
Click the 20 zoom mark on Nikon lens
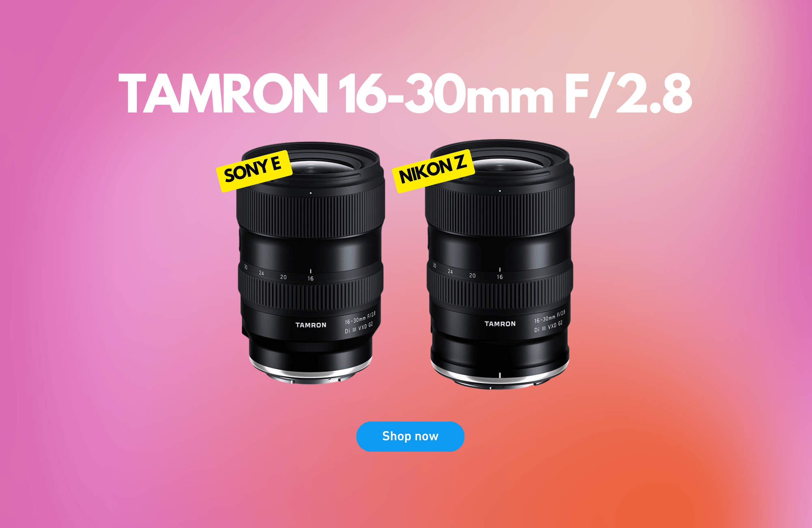click(x=472, y=275)
